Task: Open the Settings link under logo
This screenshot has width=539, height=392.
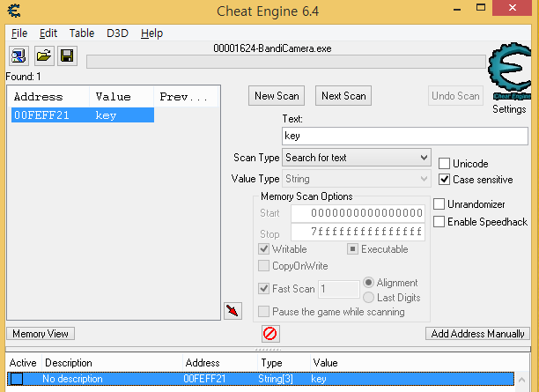Action: 509,109
